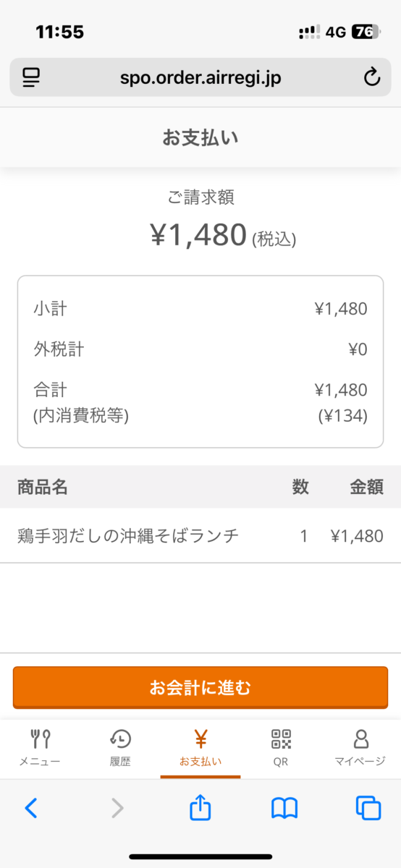Tap the battery indicator in status bar
Viewport: 401px width, 868px height.
[366, 32]
